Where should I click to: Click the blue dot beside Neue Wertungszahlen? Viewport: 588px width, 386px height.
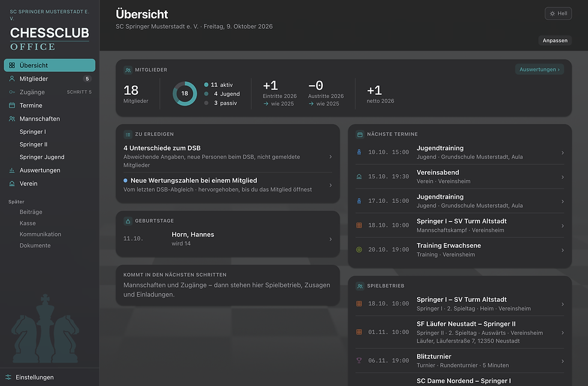point(125,181)
